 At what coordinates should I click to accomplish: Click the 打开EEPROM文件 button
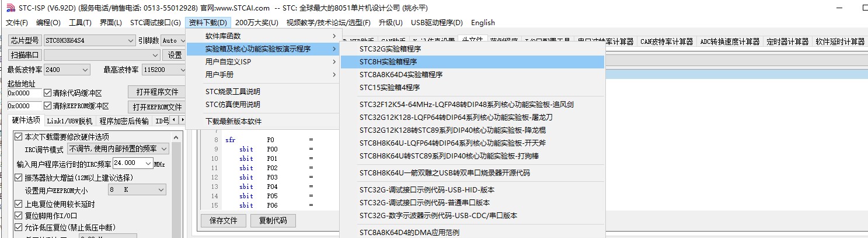(x=156, y=106)
